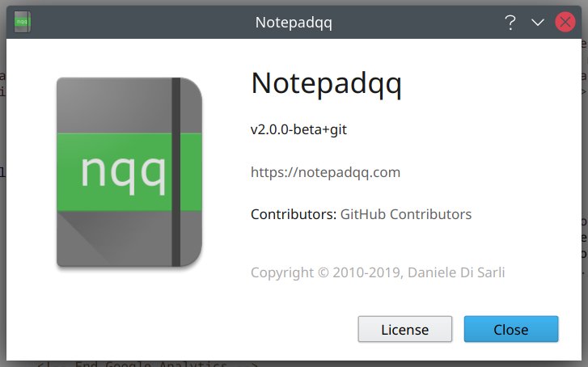This screenshot has width=588, height=367.
Task: Click the "End Google Analytics" text behind the dialog
Action: 150,364
